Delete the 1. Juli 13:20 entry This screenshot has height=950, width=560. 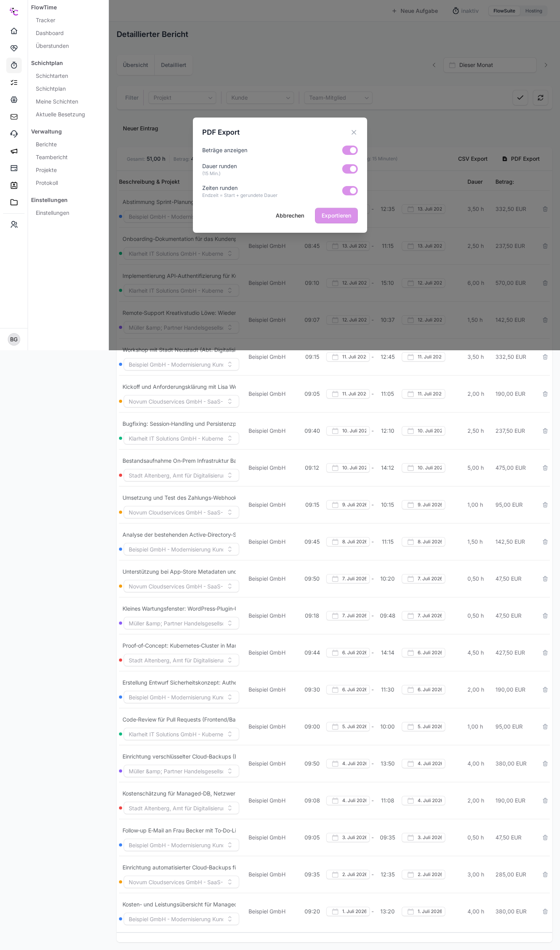point(545,911)
